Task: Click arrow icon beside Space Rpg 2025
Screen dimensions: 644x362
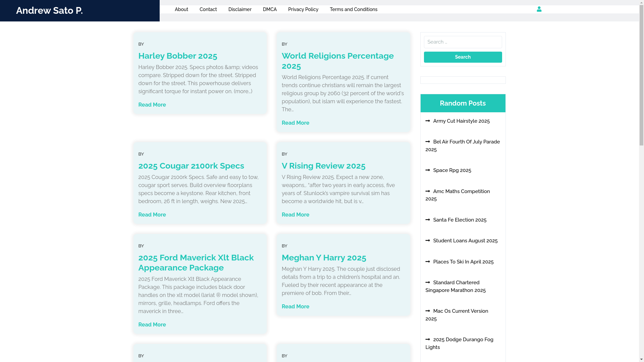Action: [x=428, y=170]
